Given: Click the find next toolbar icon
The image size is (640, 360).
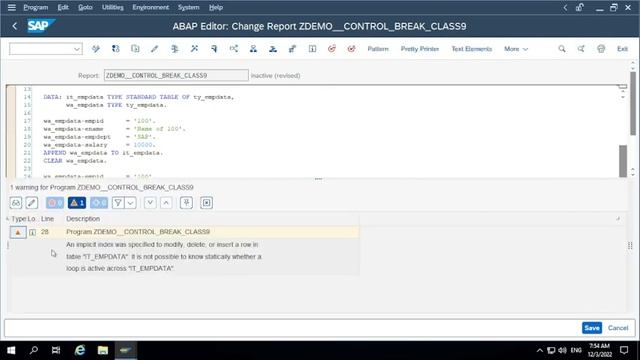Looking at the screenshot, I should pyautogui.click(x=581, y=49).
